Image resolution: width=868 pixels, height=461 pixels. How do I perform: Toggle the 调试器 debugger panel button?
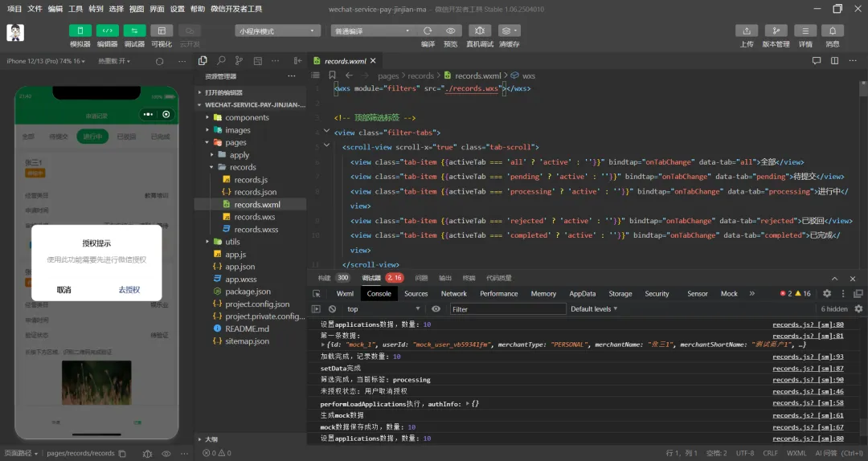(x=134, y=31)
